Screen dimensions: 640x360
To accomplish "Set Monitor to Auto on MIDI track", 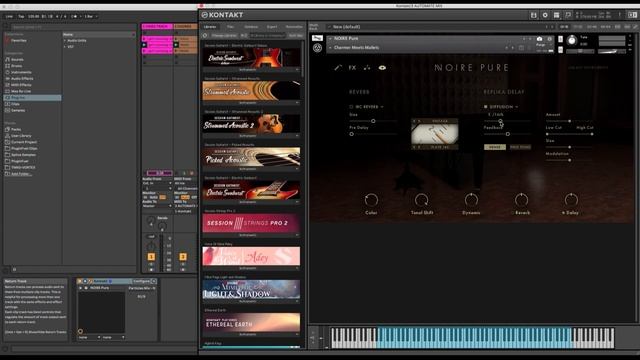I will (185, 197).
